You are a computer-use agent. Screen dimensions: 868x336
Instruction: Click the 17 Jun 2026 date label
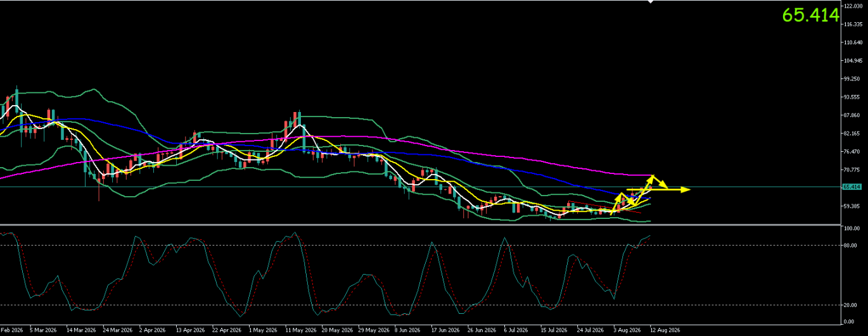(x=447, y=330)
